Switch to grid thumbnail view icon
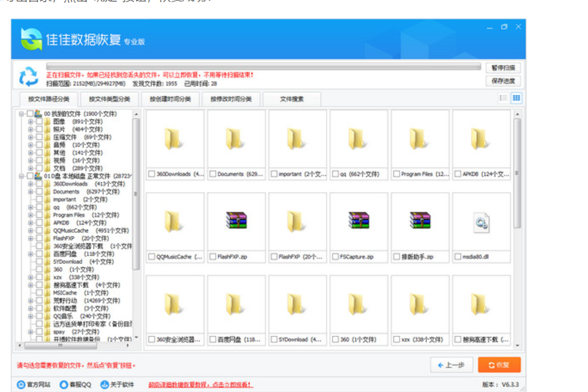 (516, 98)
